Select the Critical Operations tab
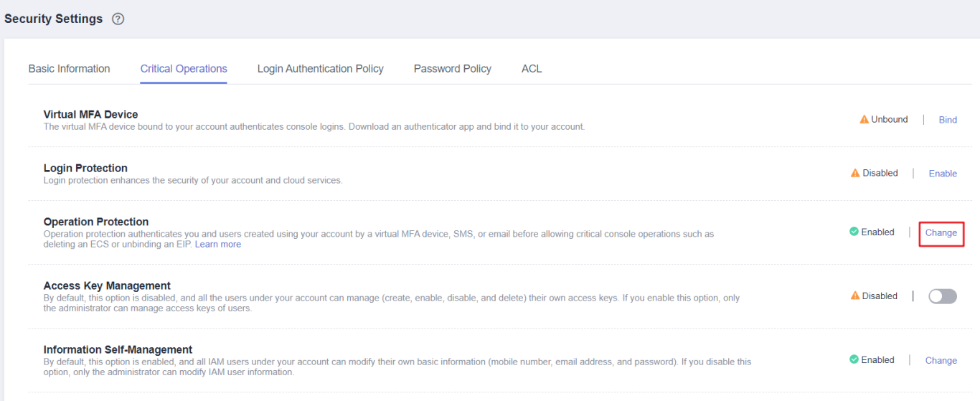Viewport: 980px width, 401px height. pos(184,69)
